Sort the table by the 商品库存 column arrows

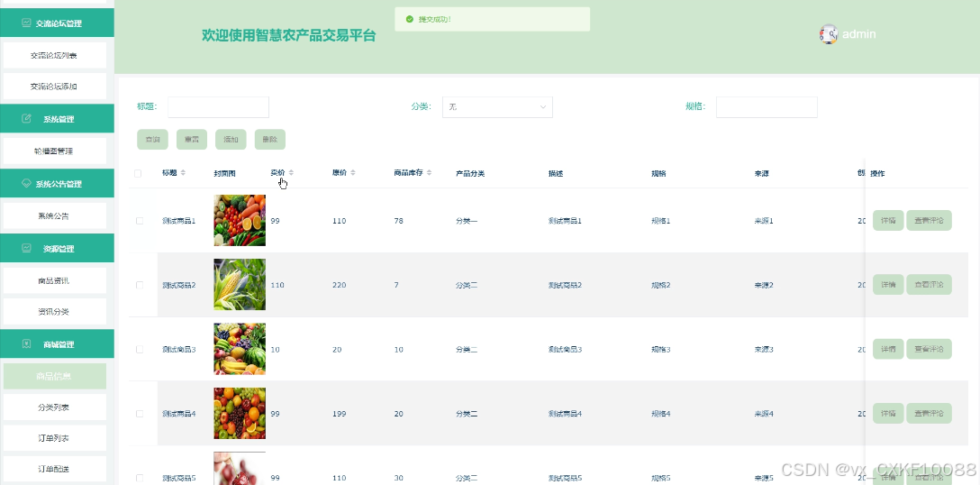(x=430, y=173)
